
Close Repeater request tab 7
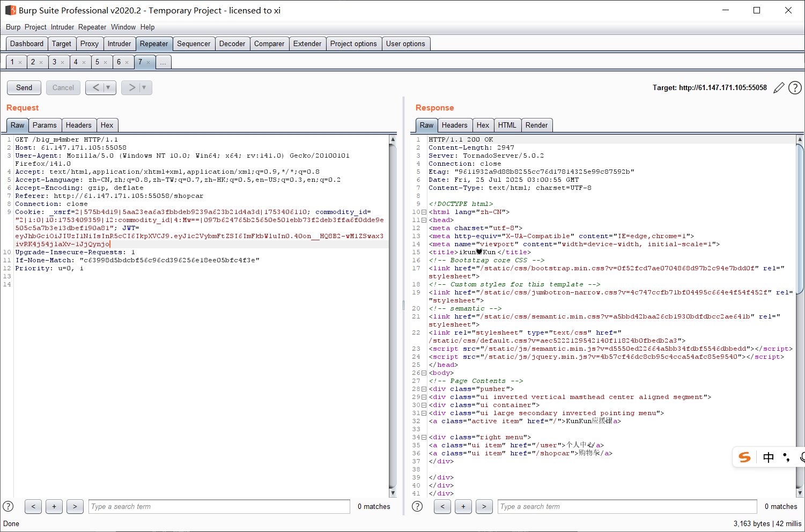pos(148,63)
